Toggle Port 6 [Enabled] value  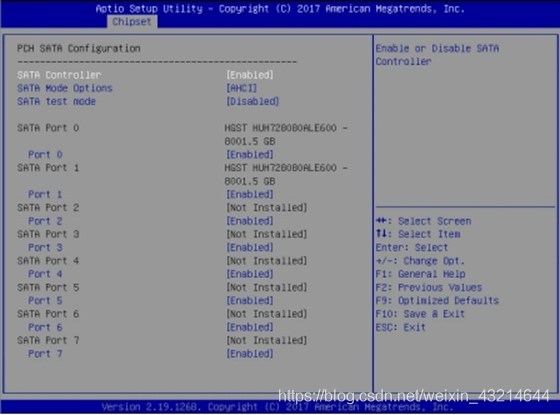tap(250, 327)
